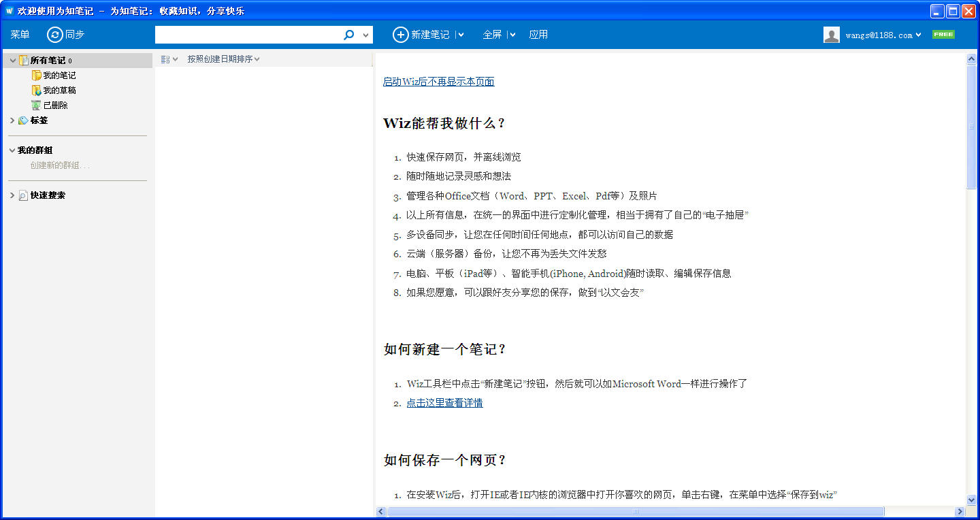This screenshot has height=520, width=980.
Task: Click the 所有笔记 notebook icon
Action: click(24, 61)
